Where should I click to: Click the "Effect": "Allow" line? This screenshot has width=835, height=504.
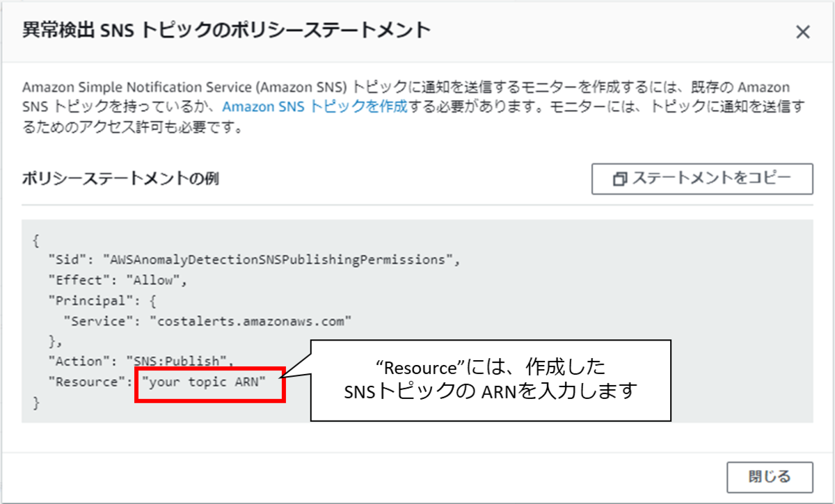(118, 281)
